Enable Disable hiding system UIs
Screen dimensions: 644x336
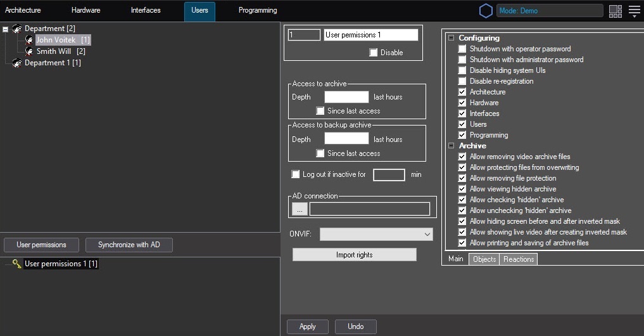pos(462,70)
